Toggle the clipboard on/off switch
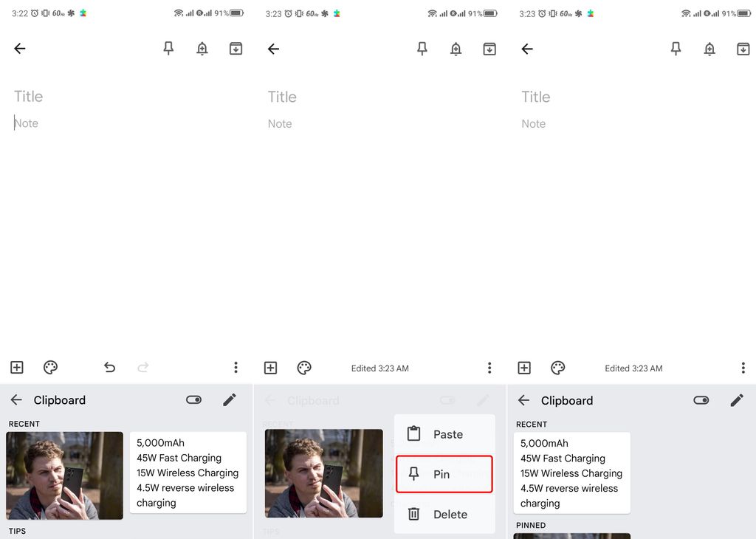 tap(193, 399)
